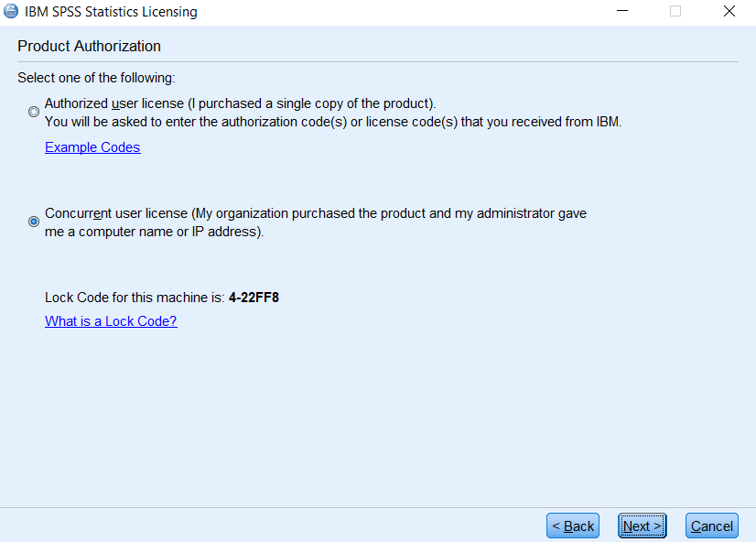Click the Product Authorization heading
756x542 pixels.
[89, 47]
